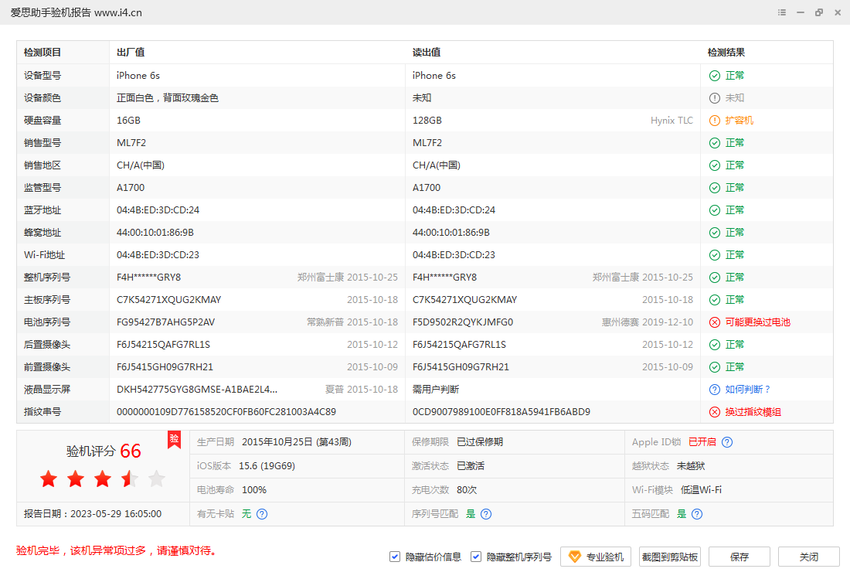The image size is (850, 579).
Task: Click the star rating under 验机评分
Action: click(102, 479)
